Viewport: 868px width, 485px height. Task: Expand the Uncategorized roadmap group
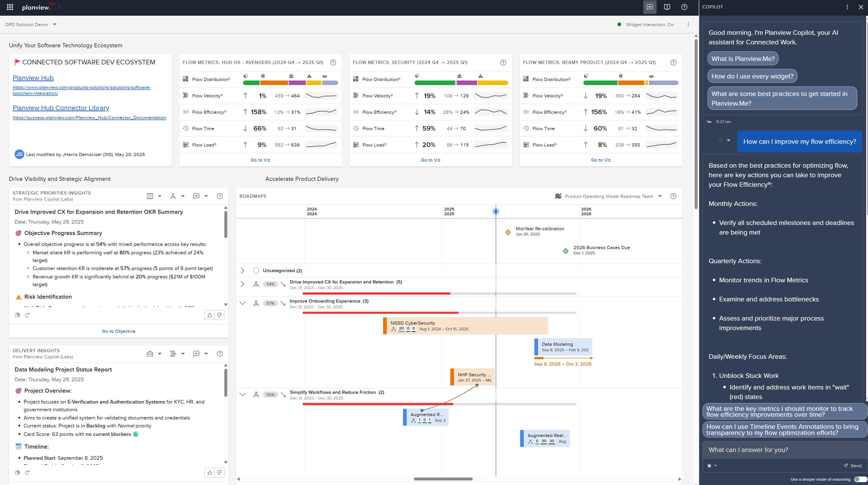pos(242,270)
